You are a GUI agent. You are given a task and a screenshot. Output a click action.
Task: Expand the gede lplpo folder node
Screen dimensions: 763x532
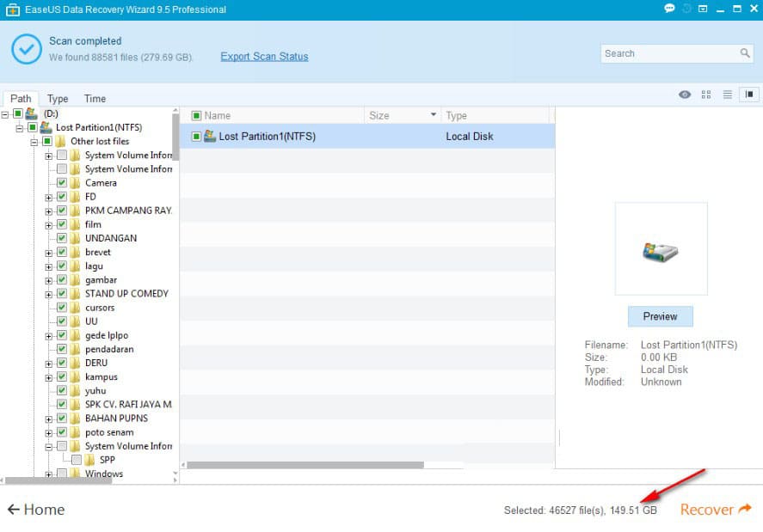pos(49,337)
